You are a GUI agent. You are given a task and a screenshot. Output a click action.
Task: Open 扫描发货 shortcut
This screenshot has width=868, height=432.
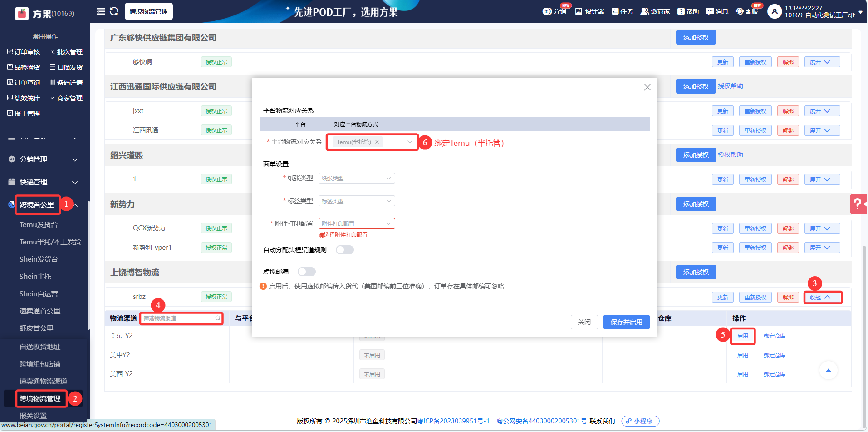tap(66, 67)
